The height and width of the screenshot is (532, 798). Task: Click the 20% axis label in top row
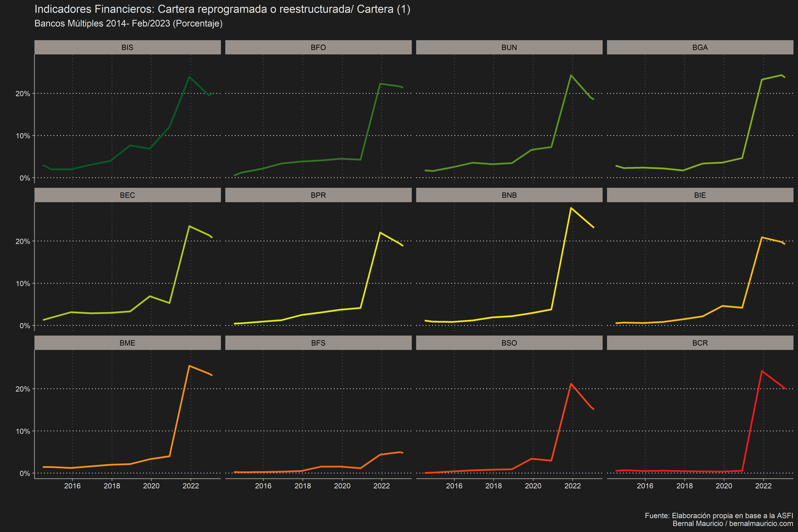pos(23,94)
